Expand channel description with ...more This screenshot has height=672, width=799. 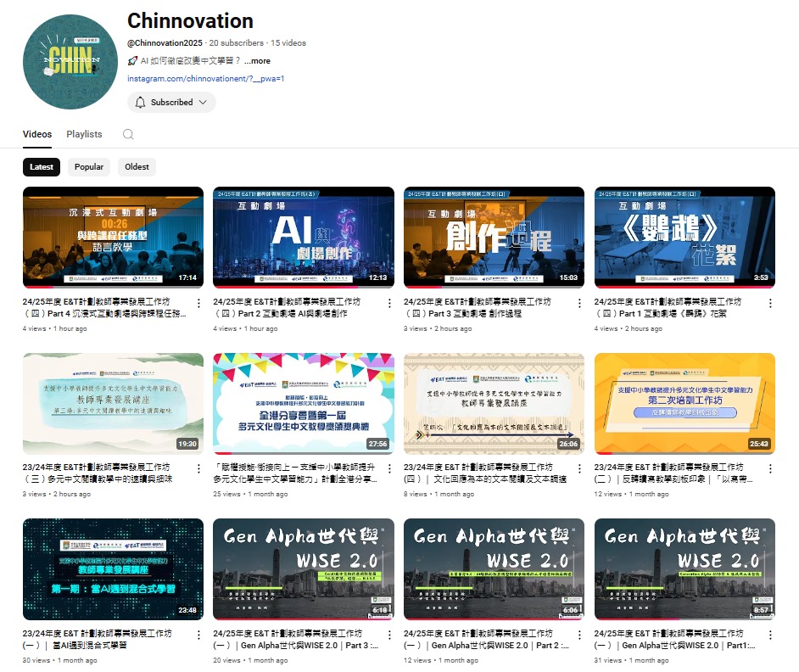(257, 61)
